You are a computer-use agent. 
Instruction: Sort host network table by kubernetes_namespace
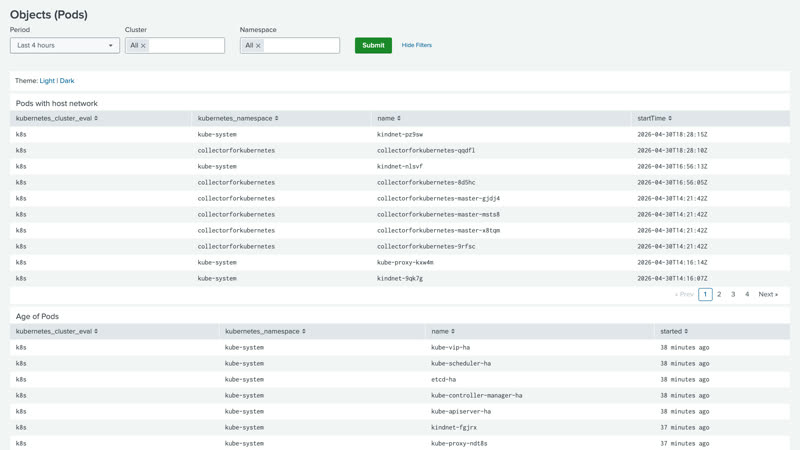(x=238, y=118)
